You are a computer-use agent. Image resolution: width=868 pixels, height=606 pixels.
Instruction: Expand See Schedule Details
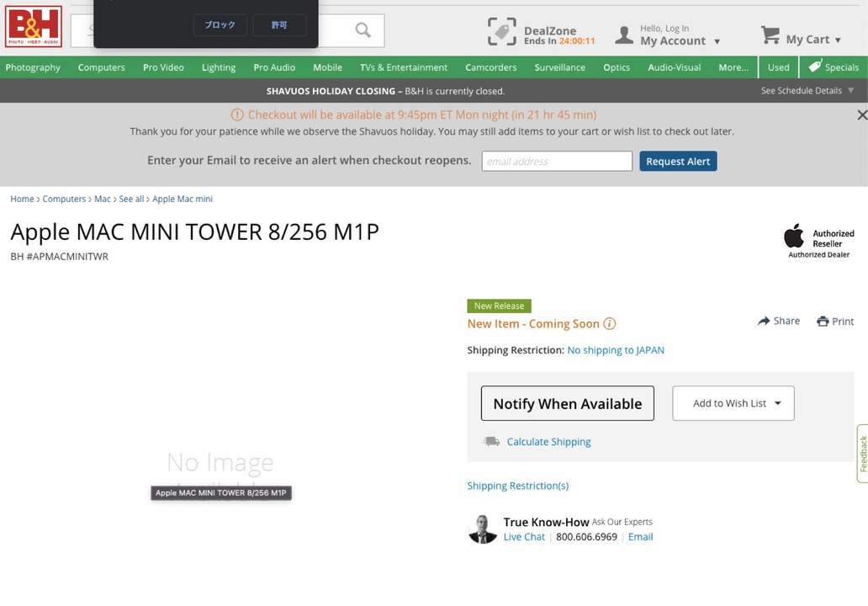point(807,90)
